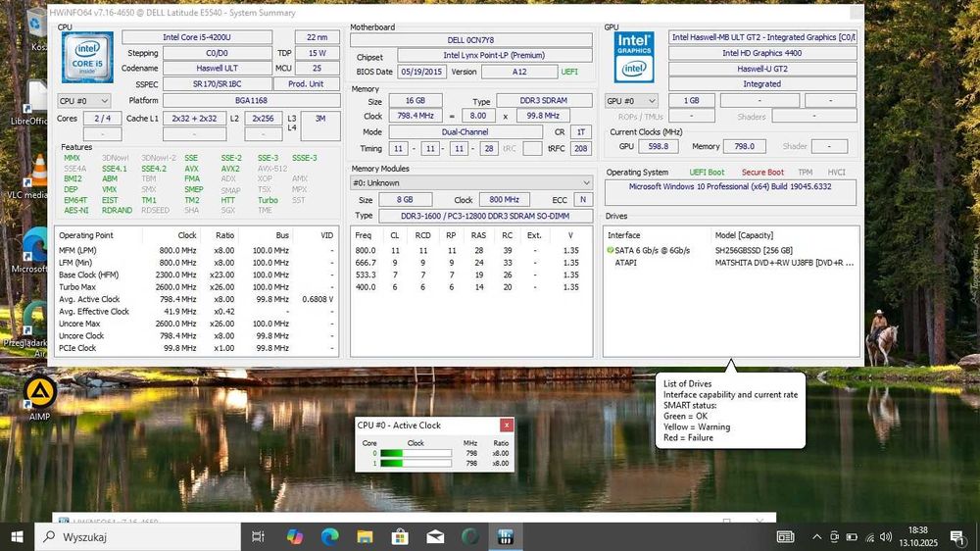Click the GPU clock '598.8' field

coord(659,146)
